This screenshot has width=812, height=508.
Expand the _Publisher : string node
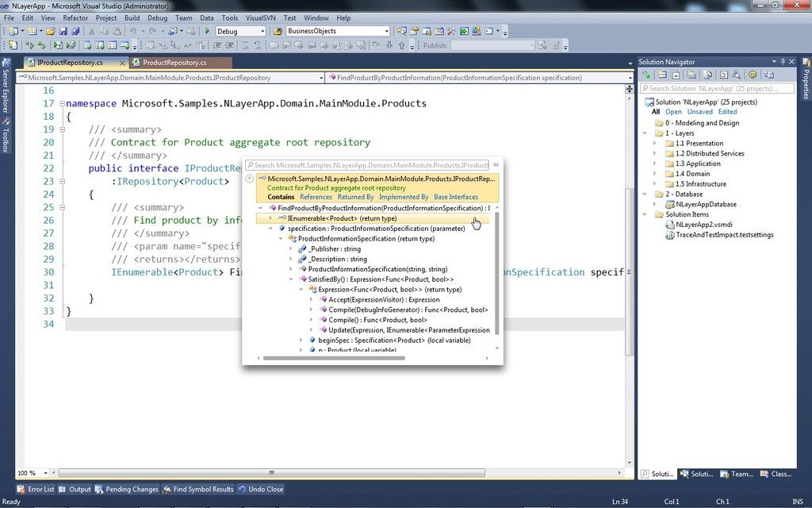[291, 248]
